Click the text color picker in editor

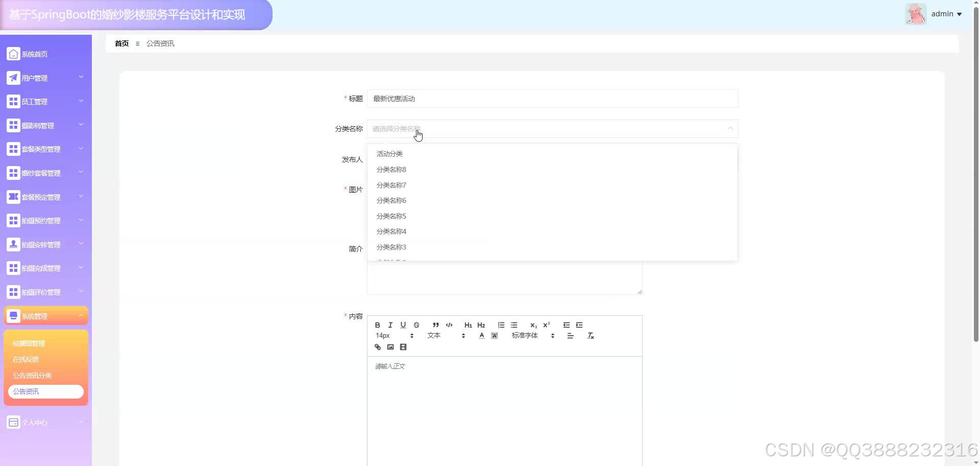[x=481, y=335]
